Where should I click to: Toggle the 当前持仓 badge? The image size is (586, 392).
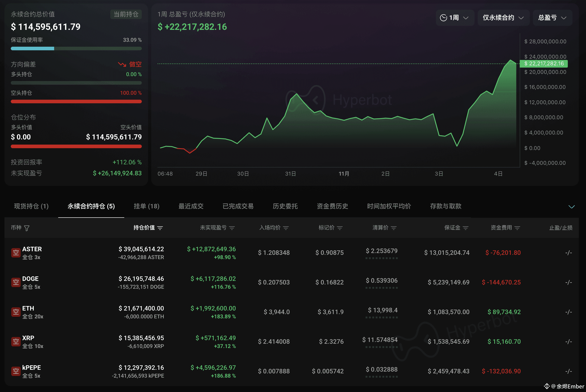pyautogui.click(x=126, y=14)
